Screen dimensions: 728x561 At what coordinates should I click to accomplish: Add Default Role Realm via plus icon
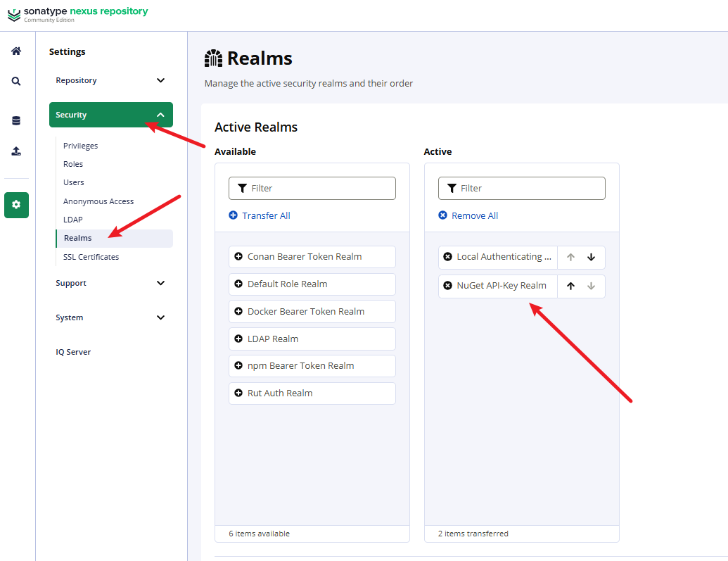tap(238, 284)
